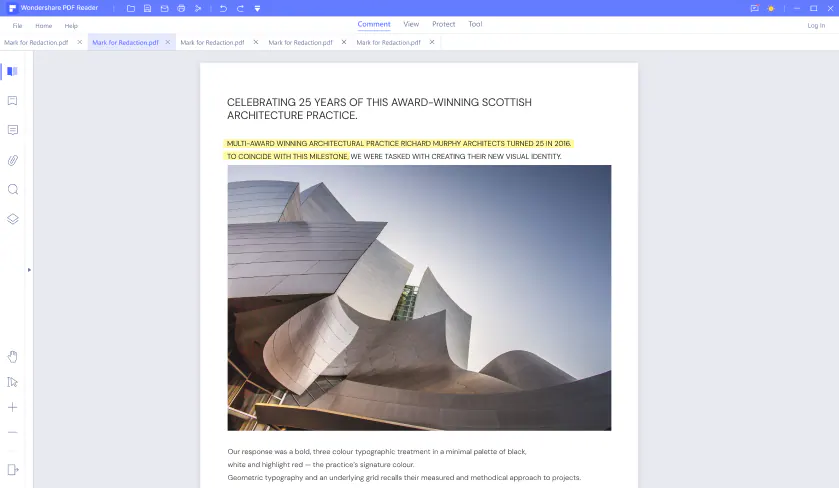Screen dimensions: 839x488
Task: Click the architecture building image in document
Action: point(419,298)
